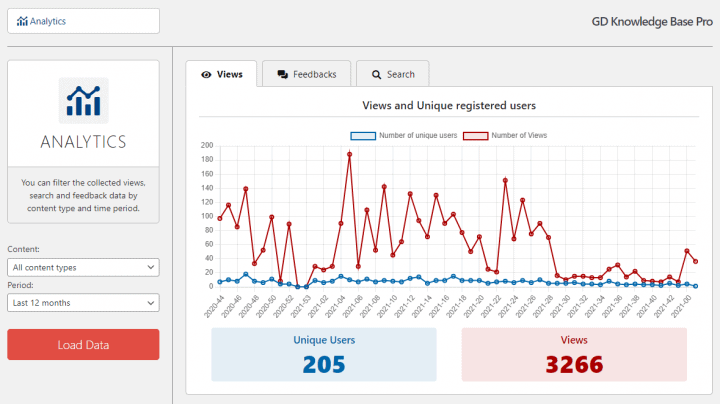Click the eye icon on Views tab
The height and width of the screenshot is (404, 720).
pyautogui.click(x=206, y=74)
